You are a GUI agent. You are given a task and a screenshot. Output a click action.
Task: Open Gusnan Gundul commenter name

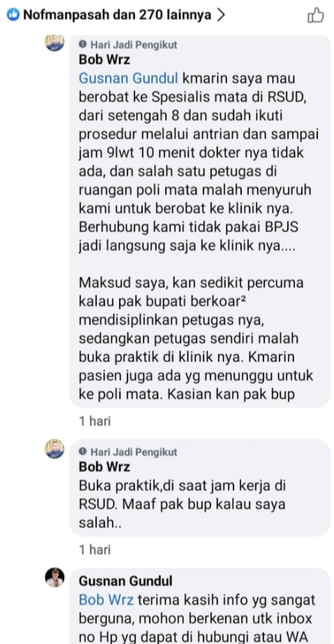coord(126,581)
